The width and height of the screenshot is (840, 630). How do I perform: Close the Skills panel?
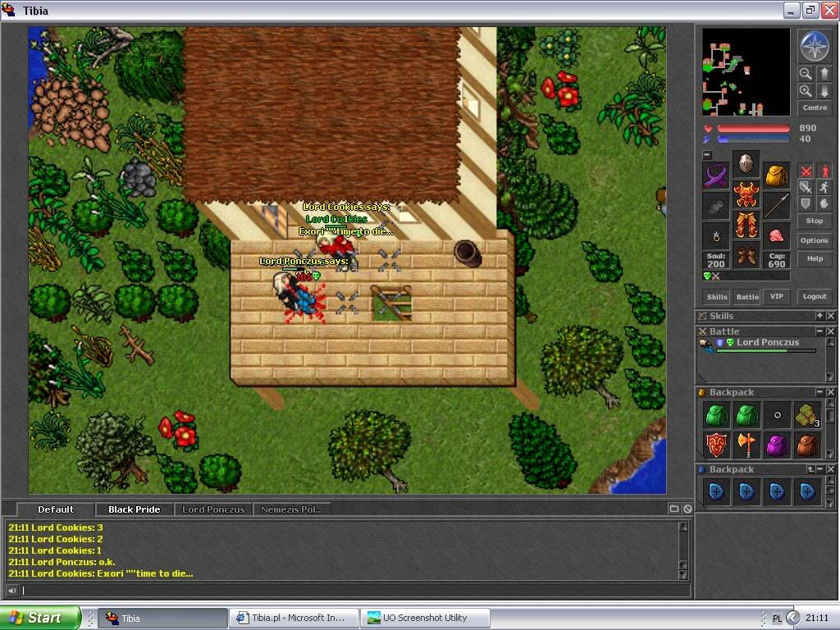pyautogui.click(x=830, y=316)
